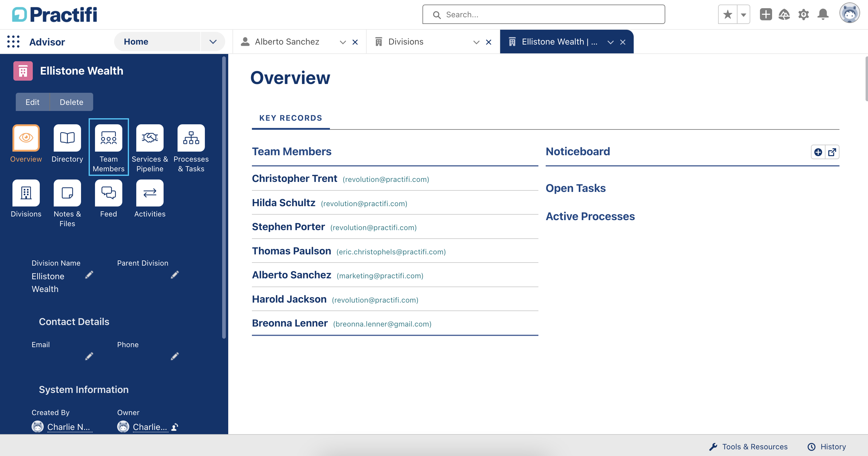Click the Practifi logo
The image size is (868, 456).
click(55, 15)
